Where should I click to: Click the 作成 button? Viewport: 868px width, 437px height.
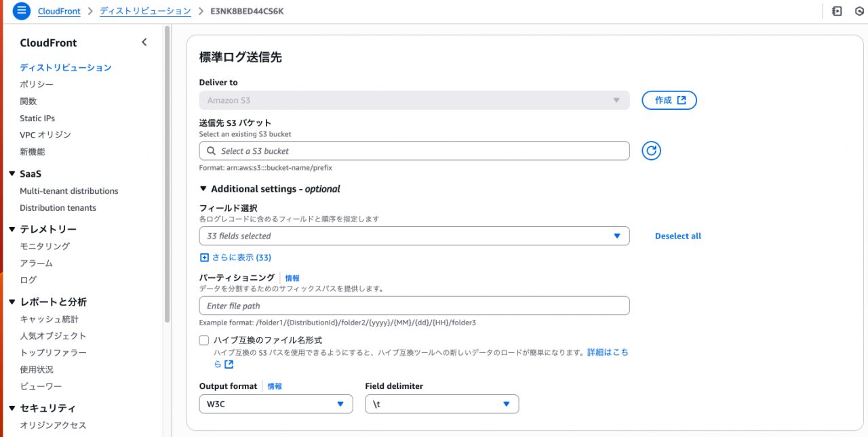click(x=669, y=100)
